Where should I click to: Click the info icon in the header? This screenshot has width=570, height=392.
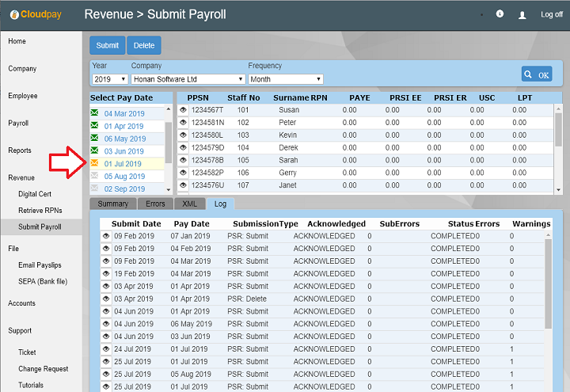pos(500,14)
